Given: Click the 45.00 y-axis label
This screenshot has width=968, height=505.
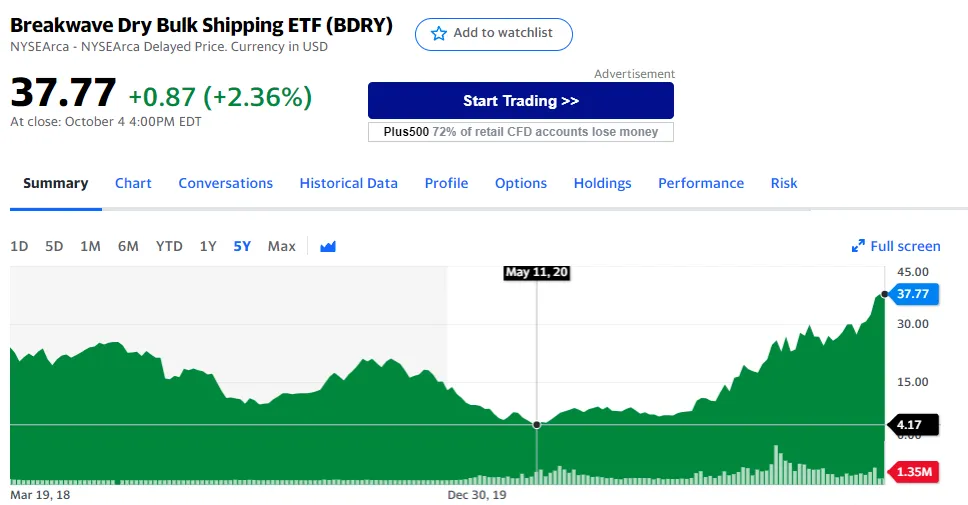Looking at the screenshot, I should point(912,272).
